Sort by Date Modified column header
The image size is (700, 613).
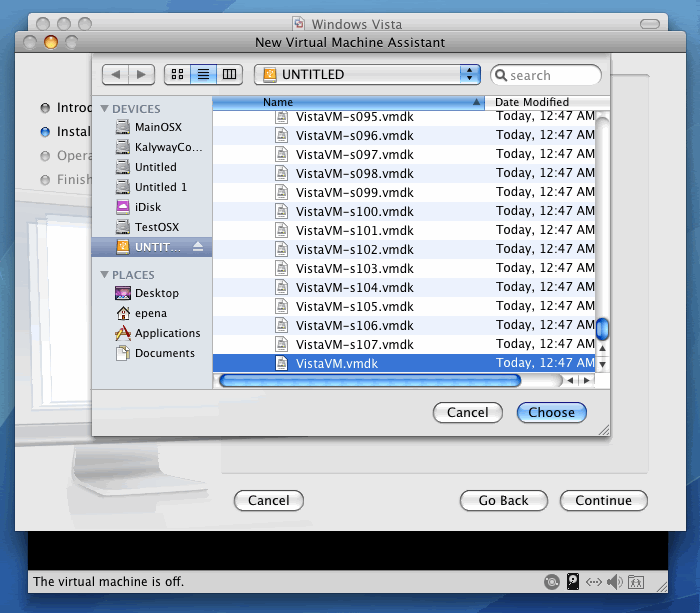pos(547,102)
